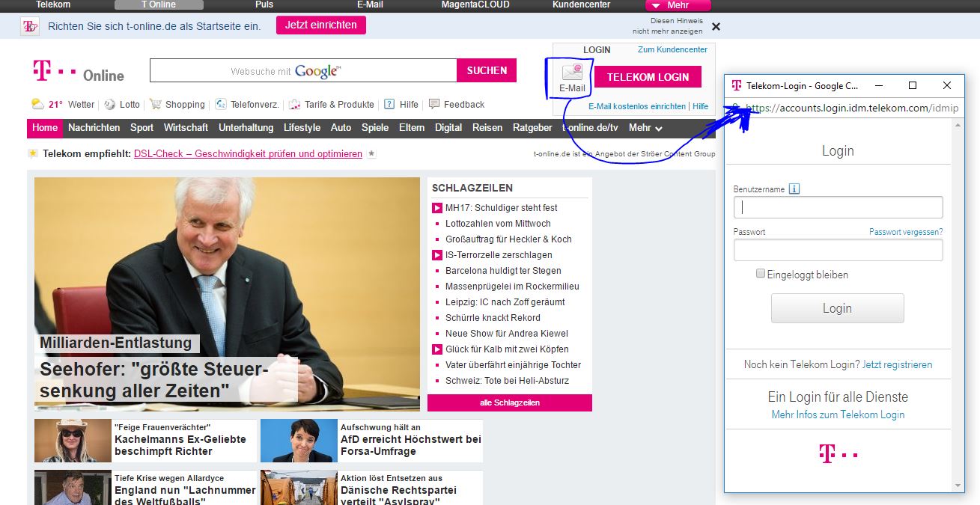Open the pink Mehr dropdown in top bar
980x505 pixels.
[678, 5]
